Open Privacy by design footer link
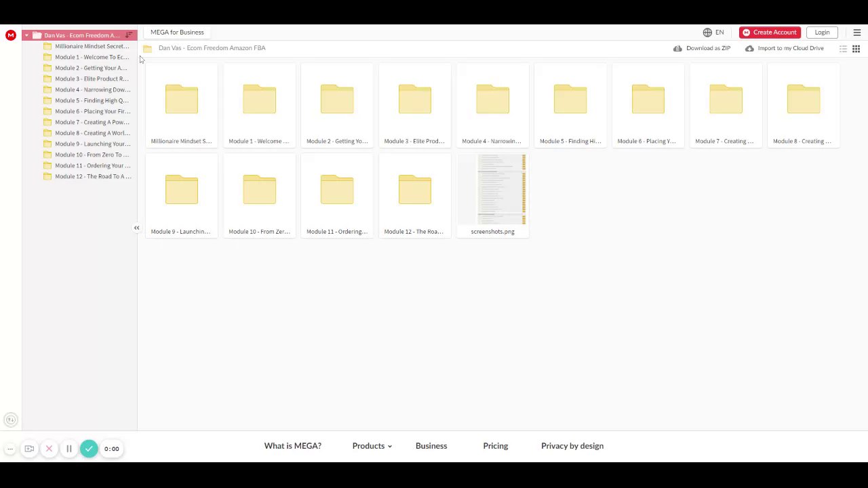 click(572, 446)
